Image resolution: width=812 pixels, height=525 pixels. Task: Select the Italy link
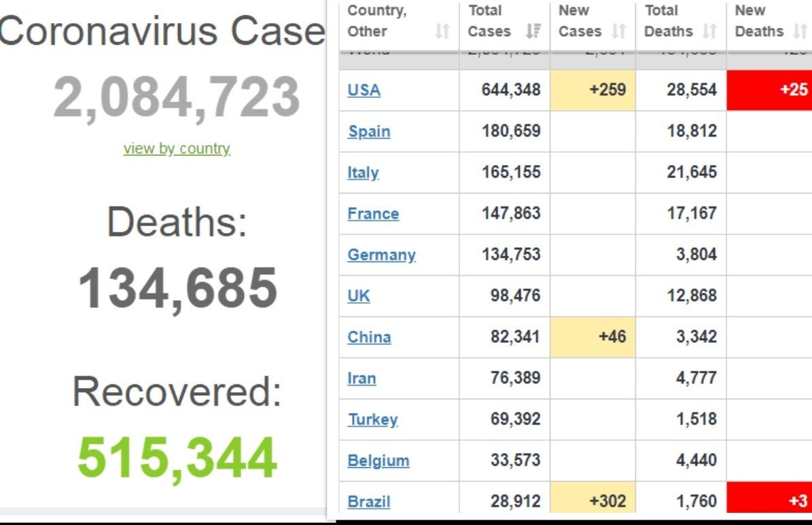click(363, 173)
